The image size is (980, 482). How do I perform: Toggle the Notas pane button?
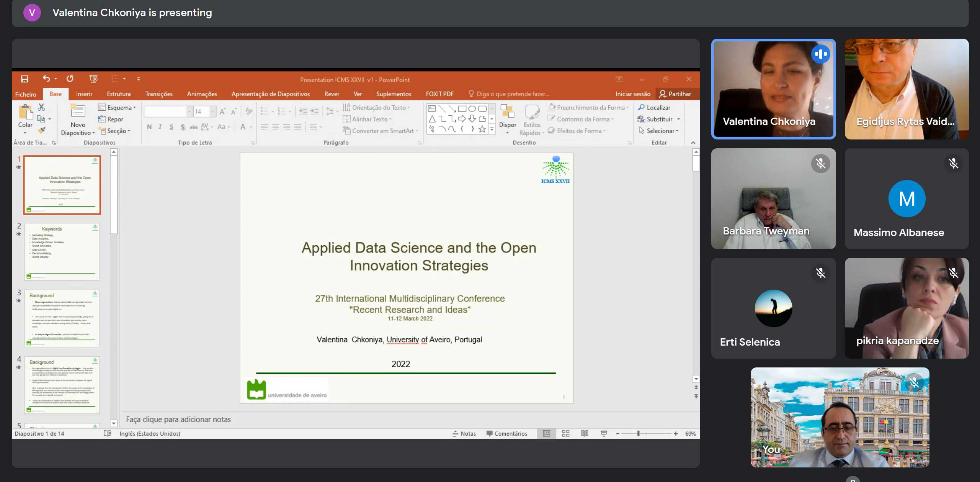pos(464,433)
